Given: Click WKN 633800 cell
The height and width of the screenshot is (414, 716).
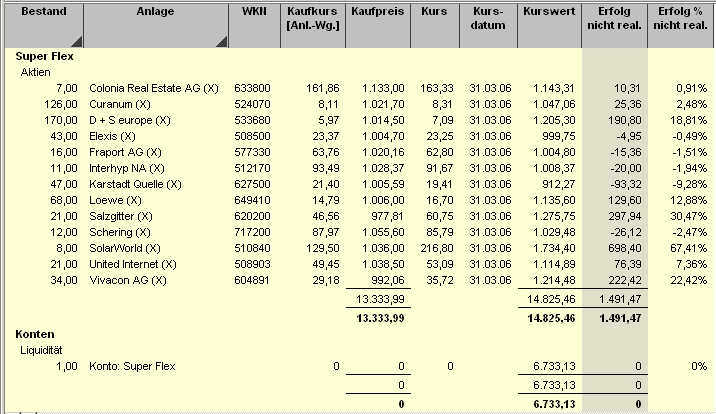Looking at the screenshot, I should (252, 88).
